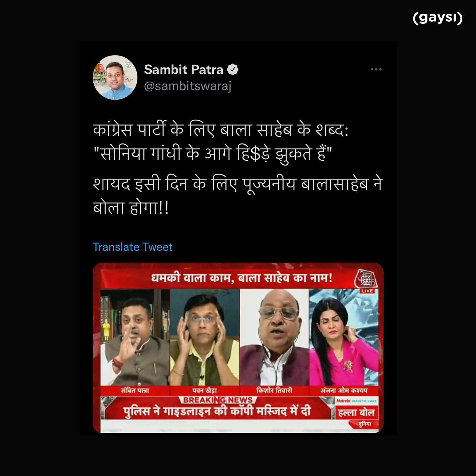Viewport: 476px width, 476px height.
Task: Click the closed caption icon on video
Action: (x=366, y=280)
